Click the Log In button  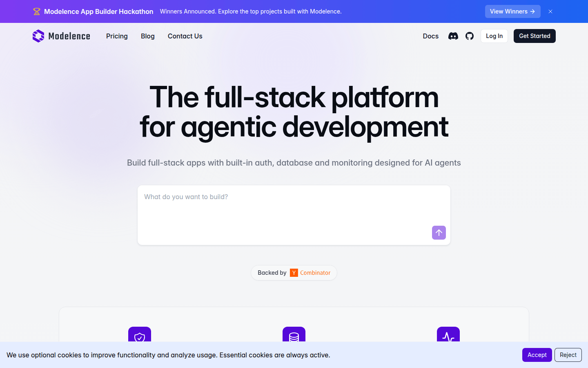pyautogui.click(x=494, y=36)
